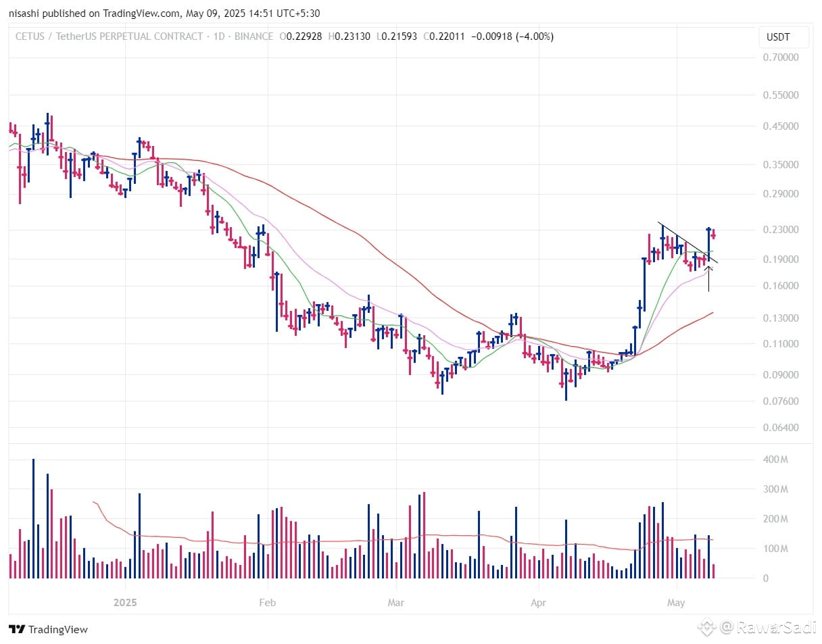This screenshot has height=644, width=822.
Task: Open the USDT currency selector
Action: click(784, 37)
